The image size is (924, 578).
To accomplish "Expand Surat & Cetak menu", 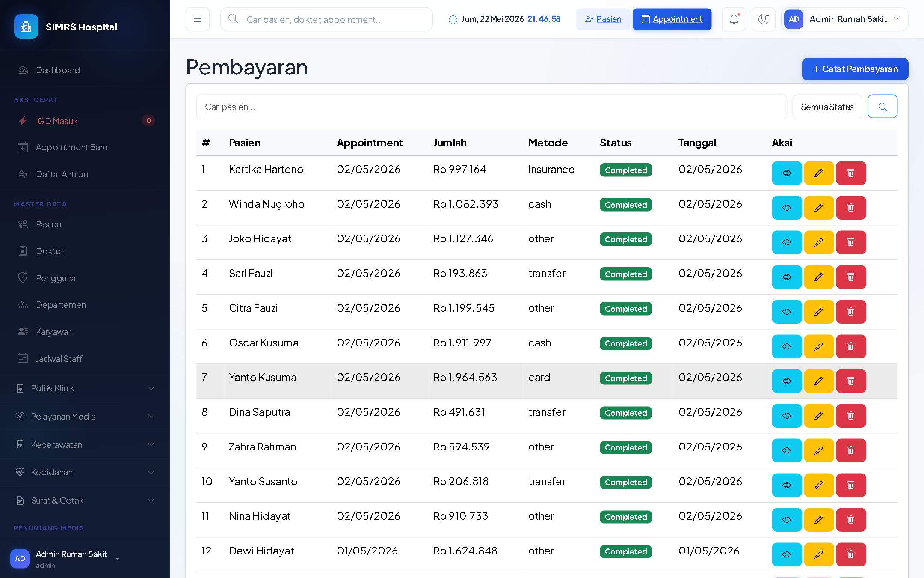I will click(x=85, y=501).
